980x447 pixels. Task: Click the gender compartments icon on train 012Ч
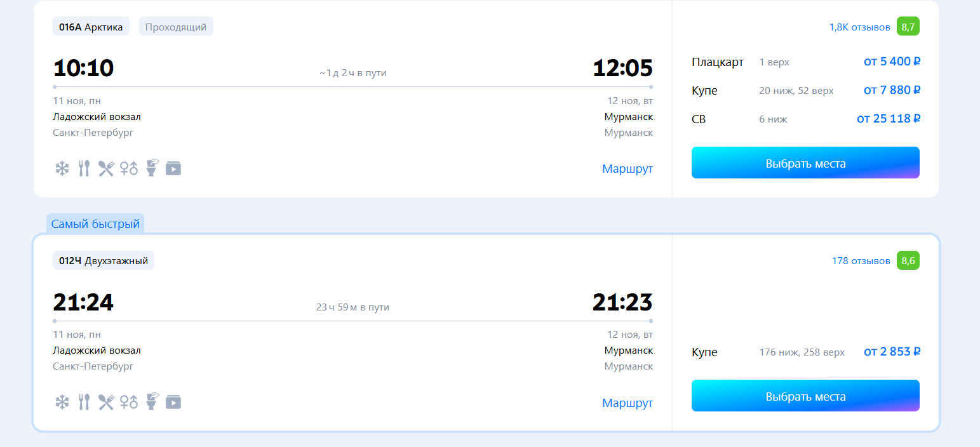click(129, 402)
